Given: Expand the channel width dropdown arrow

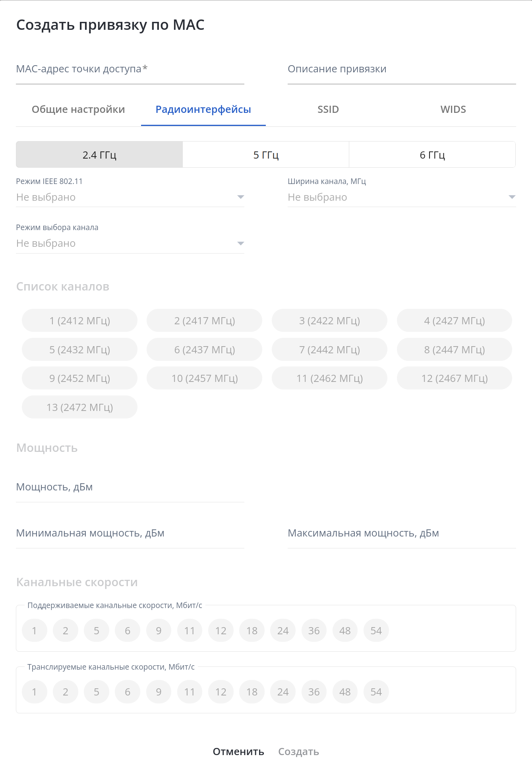Looking at the screenshot, I should click(x=512, y=197).
